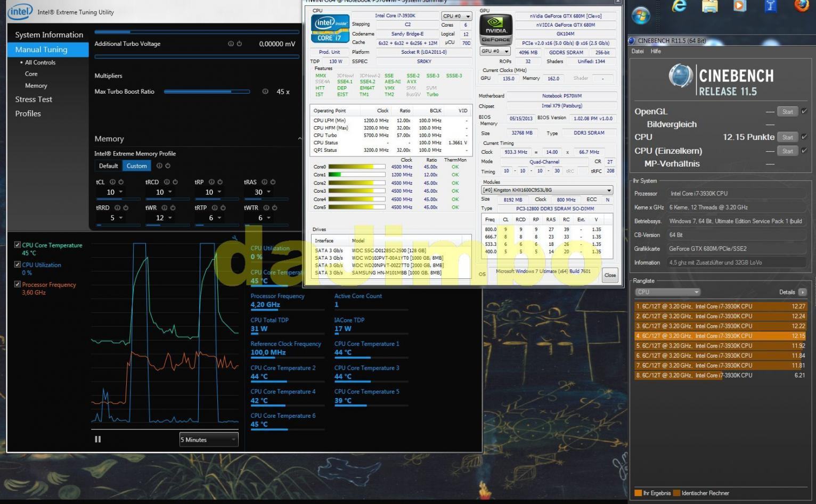Start the OpenGL test in Cinebench

click(x=788, y=111)
